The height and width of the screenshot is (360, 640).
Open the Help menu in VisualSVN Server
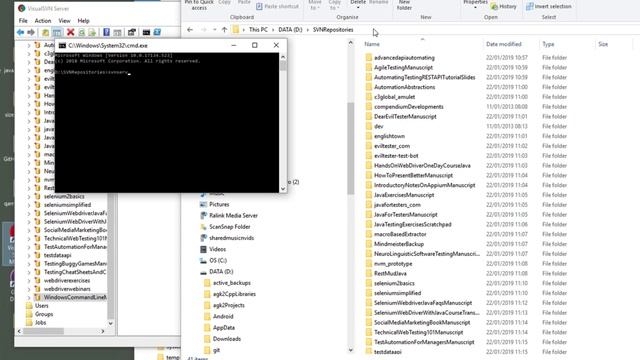(x=83, y=20)
